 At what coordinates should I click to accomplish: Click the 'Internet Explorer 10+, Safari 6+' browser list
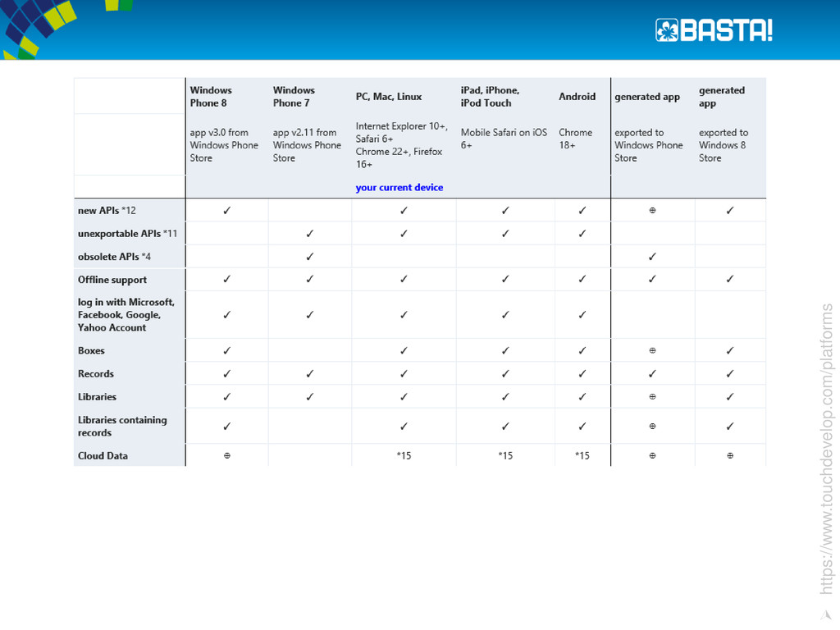[402, 145]
